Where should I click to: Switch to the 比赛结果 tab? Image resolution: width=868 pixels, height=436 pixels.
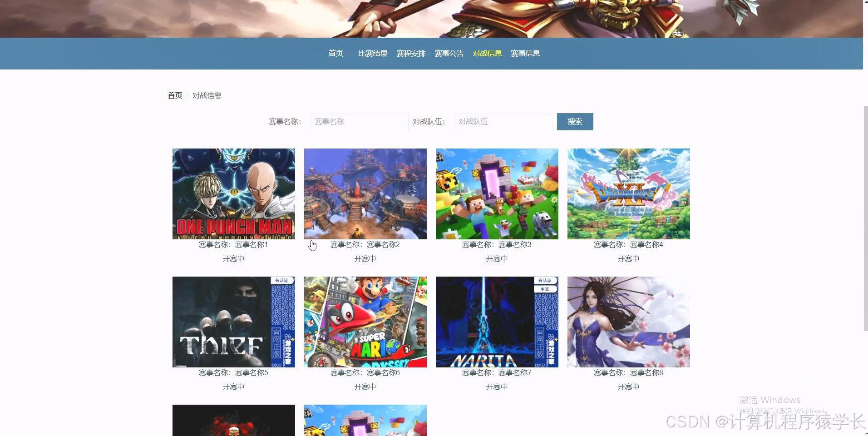pyautogui.click(x=372, y=53)
